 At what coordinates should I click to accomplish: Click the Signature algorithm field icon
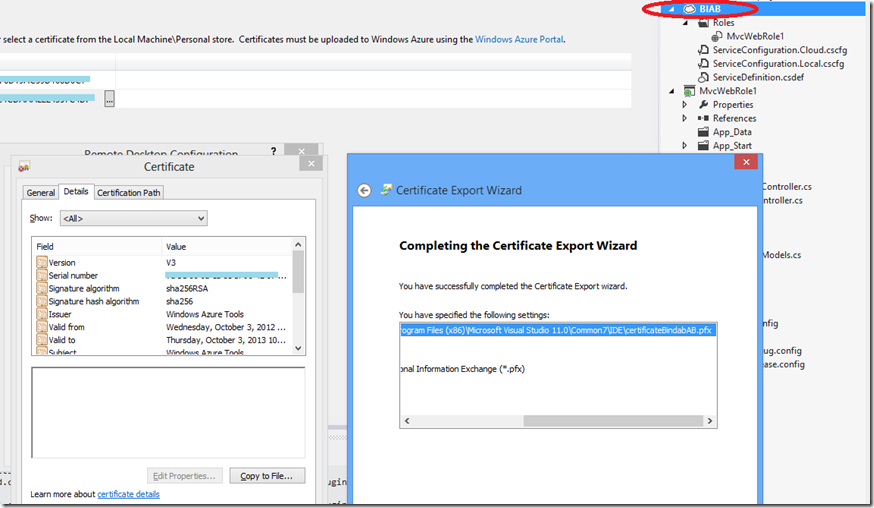[42, 288]
